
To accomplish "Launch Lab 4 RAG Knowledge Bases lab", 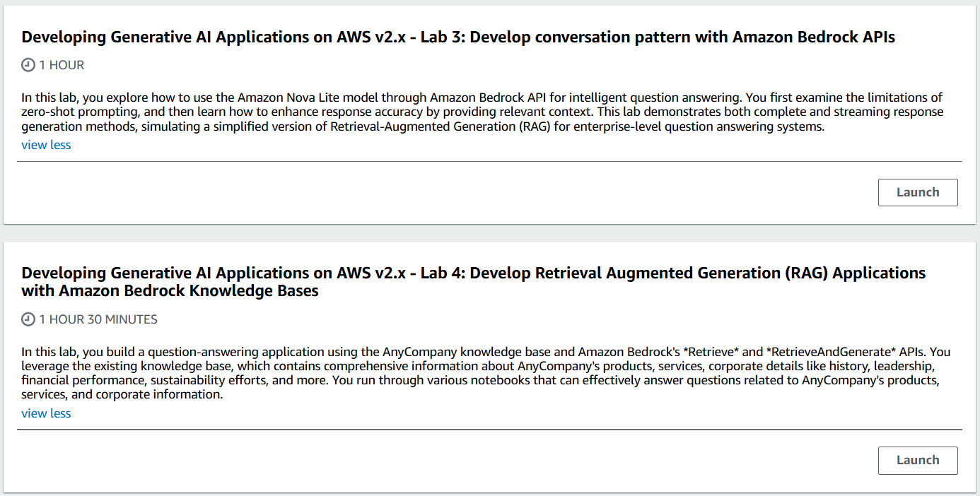I will pos(918,460).
